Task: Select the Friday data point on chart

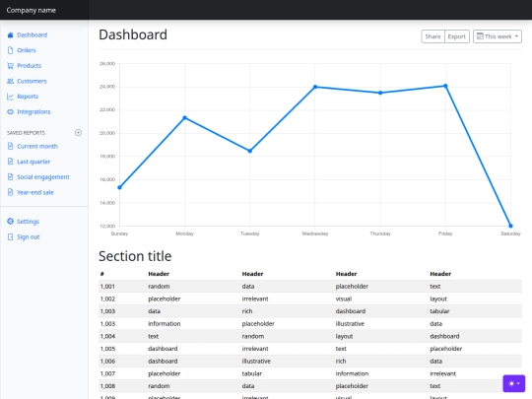Action: (x=445, y=86)
